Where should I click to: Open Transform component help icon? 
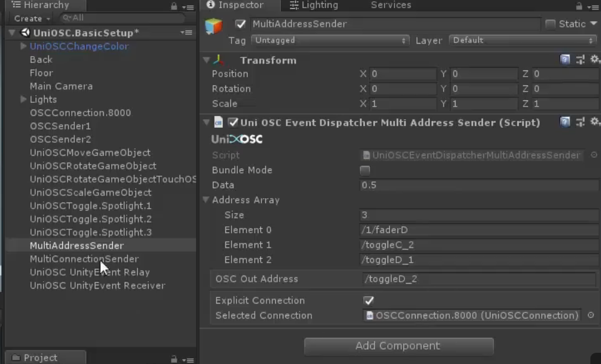coord(565,60)
